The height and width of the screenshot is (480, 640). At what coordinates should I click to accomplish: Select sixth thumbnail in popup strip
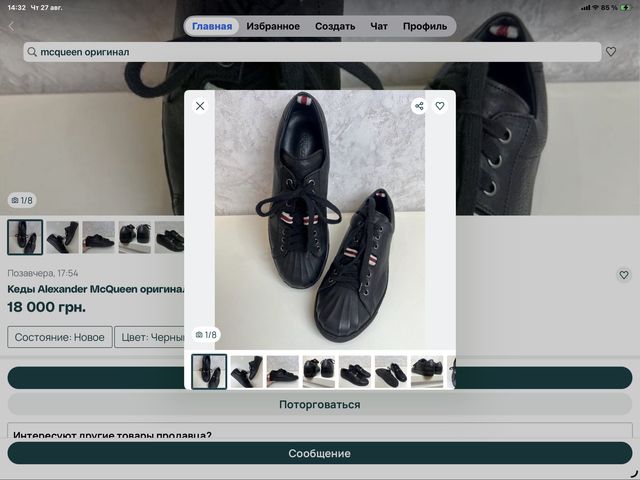click(391, 371)
